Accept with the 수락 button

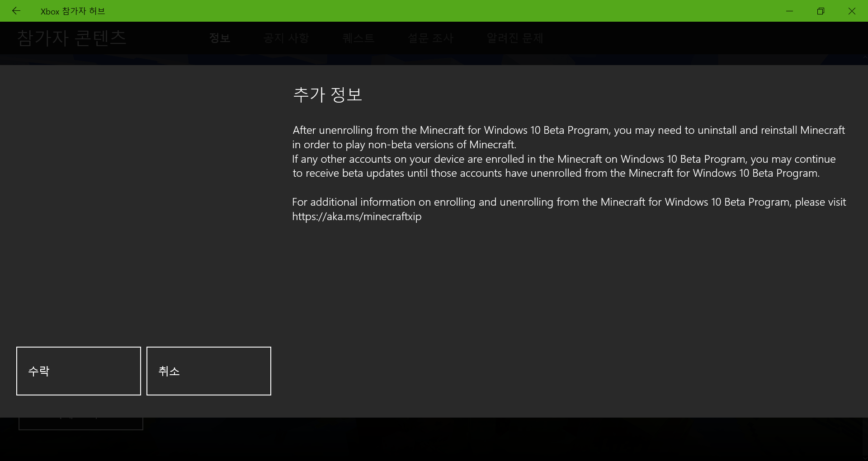click(x=79, y=371)
